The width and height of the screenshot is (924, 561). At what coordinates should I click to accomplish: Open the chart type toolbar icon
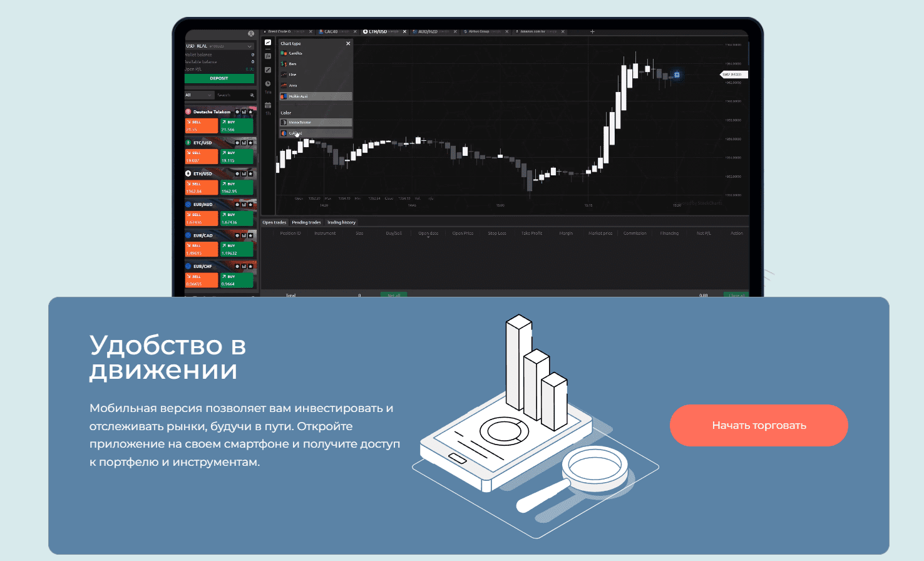(x=268, y=43)
